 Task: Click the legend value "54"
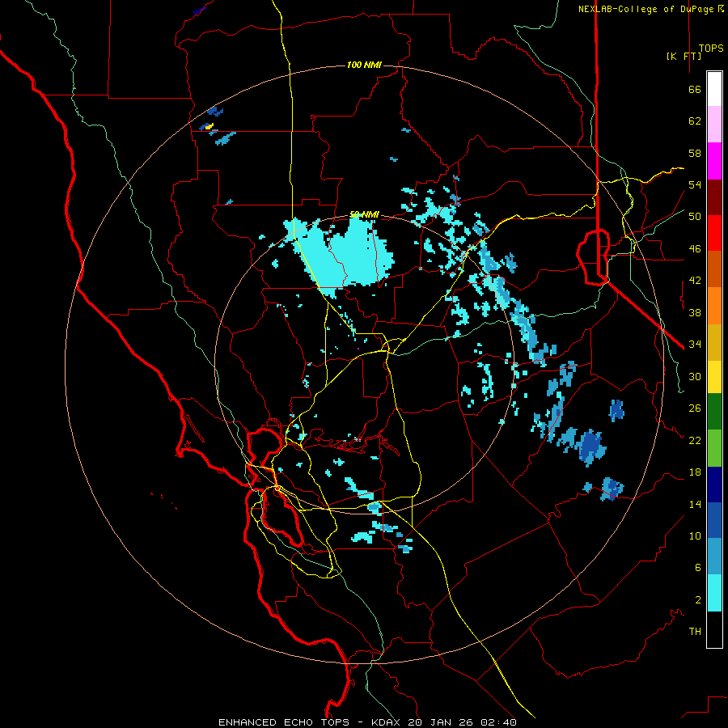pos(695,184)
